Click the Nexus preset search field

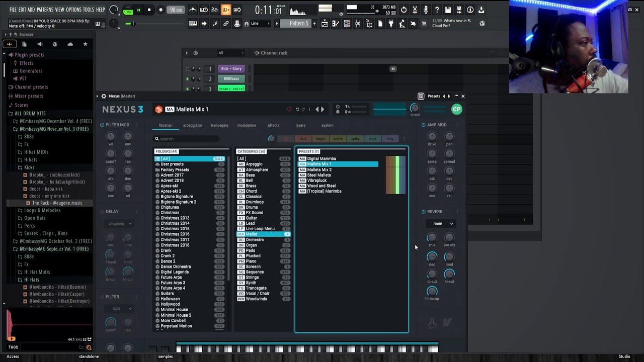[187, 139]
